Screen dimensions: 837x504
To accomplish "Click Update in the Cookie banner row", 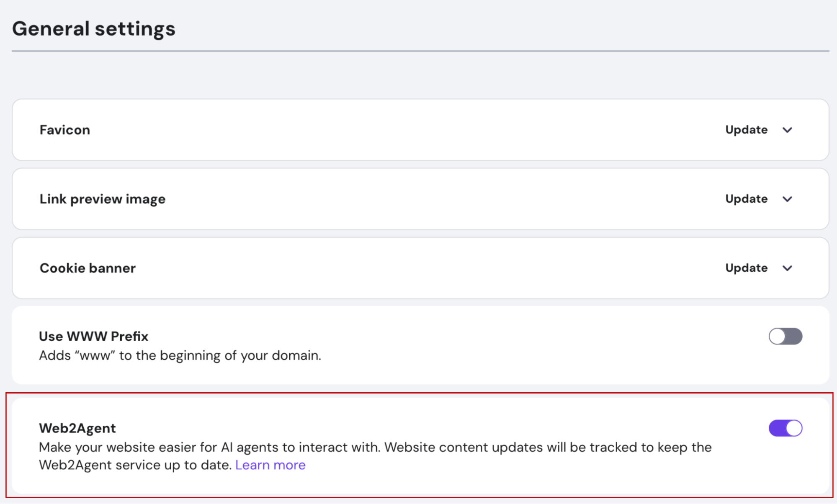I will [x=746, y=268].
